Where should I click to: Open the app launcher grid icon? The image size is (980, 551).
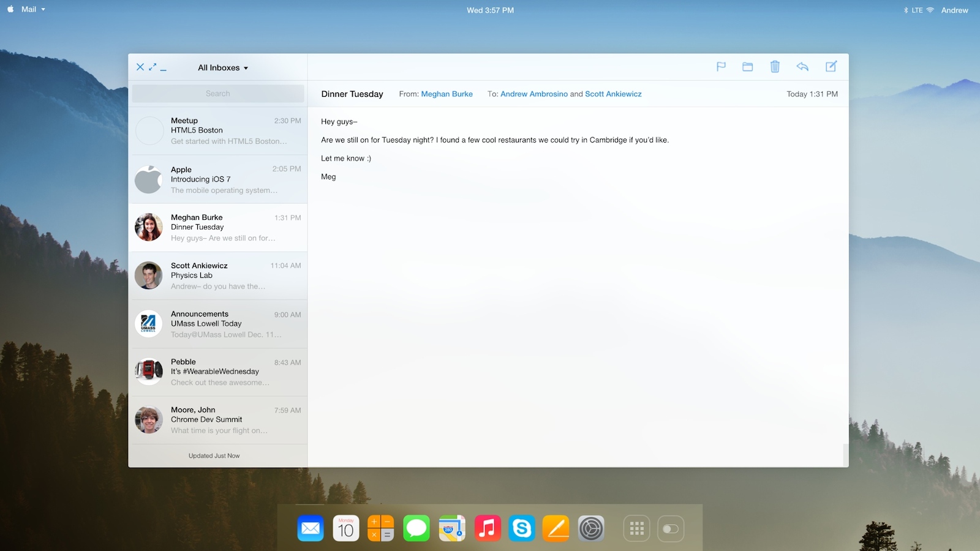636,527
